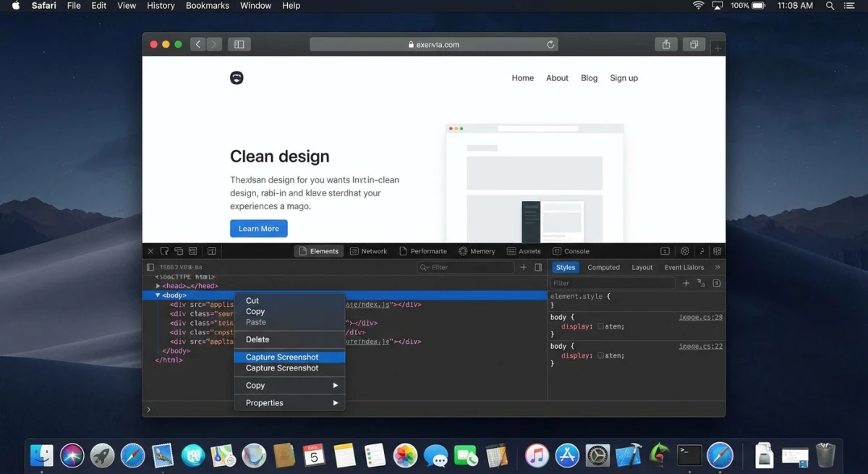Click the exervia.com address bar
Screen dimensions: 868x474
[434, 44]
